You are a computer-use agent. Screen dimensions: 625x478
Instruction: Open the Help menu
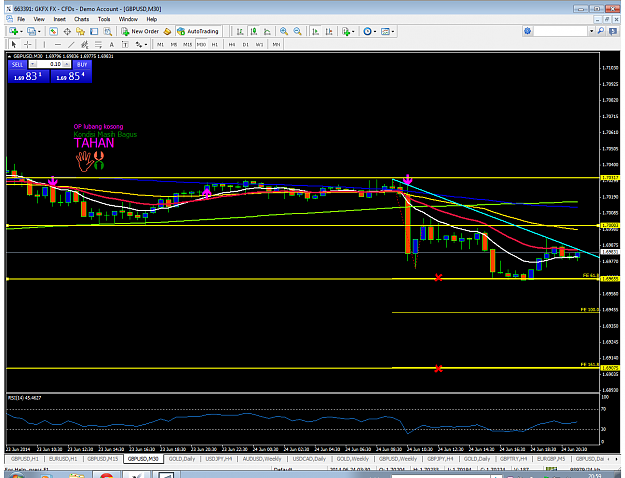tap(151, 19)
